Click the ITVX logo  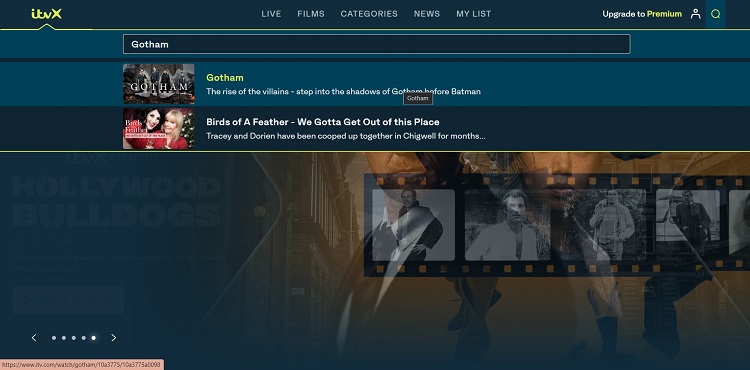(x=46, y=14)
